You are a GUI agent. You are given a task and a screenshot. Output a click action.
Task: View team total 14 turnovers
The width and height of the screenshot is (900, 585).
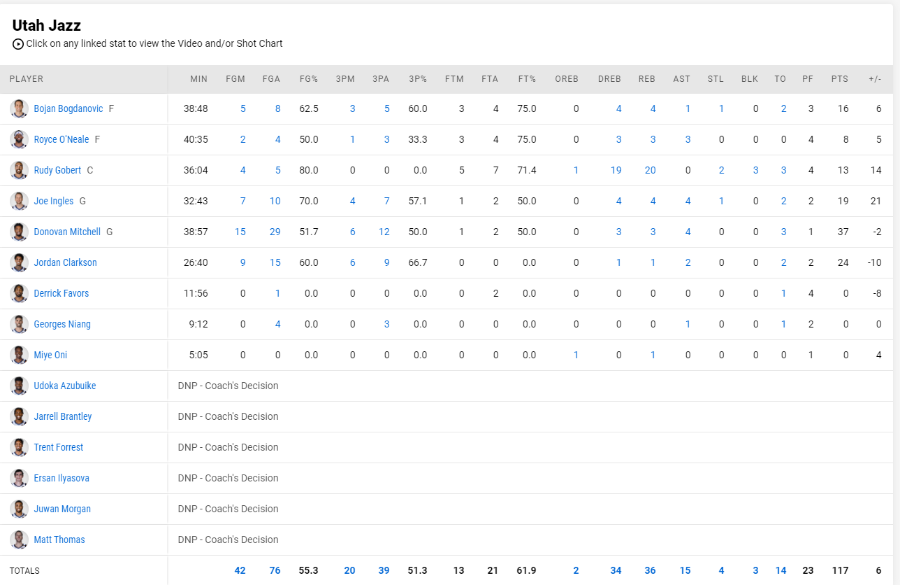coord(781,571)
